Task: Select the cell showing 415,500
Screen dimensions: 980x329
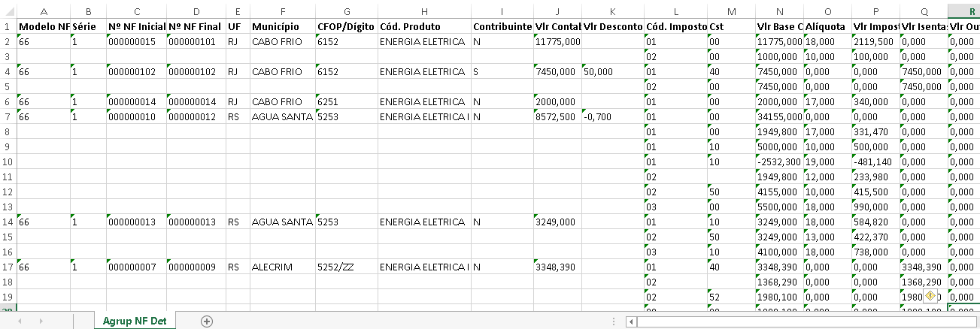Action: [875, 192]
